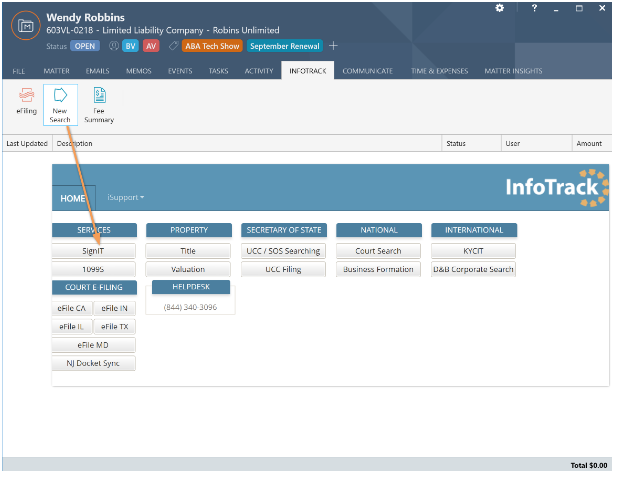Expand the iSupport dropdown

[x=126, y=197]
